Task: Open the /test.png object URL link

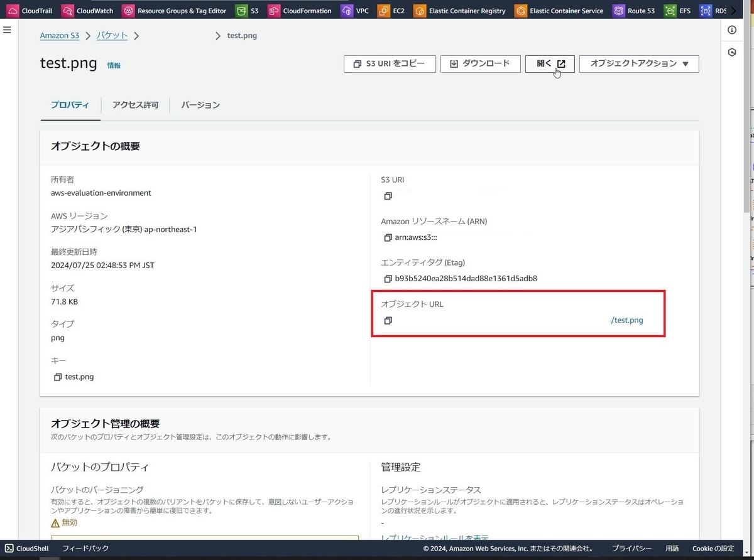Action: [x=626, y=320]
